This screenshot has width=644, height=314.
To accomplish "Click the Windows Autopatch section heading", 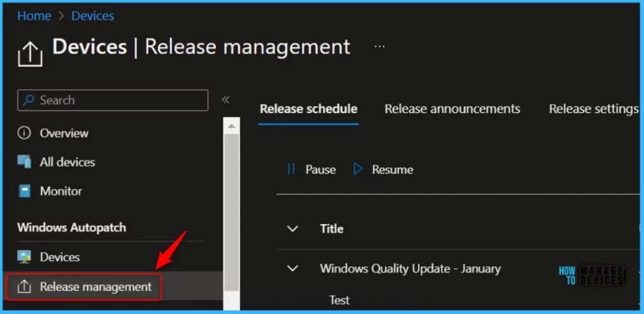I will tap(72, 227).
